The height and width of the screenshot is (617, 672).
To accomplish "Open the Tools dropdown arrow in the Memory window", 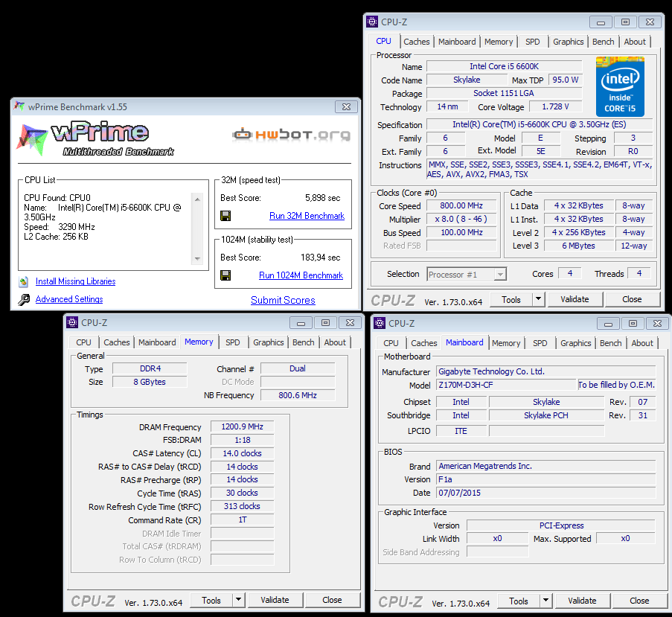I will [239, 600].
